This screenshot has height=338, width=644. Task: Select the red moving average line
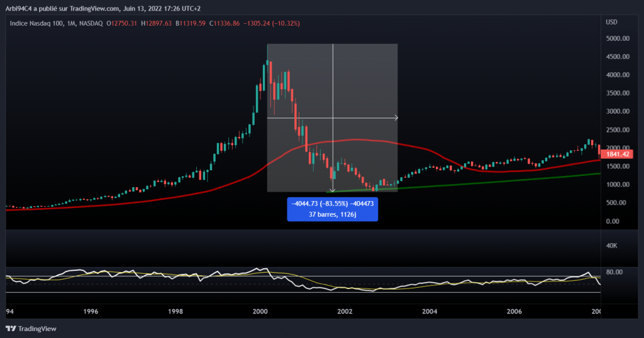[x=440, y=155]
